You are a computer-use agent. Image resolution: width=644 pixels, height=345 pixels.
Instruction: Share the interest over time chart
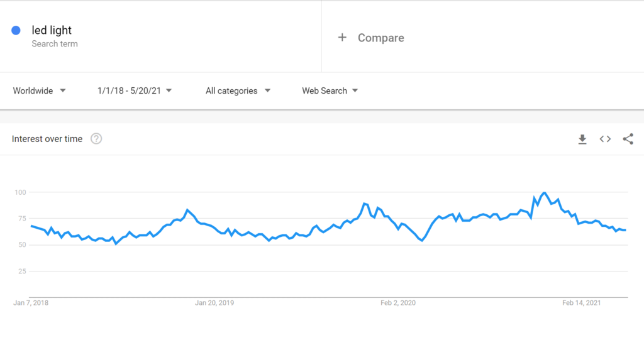click(x=628, y=139)
